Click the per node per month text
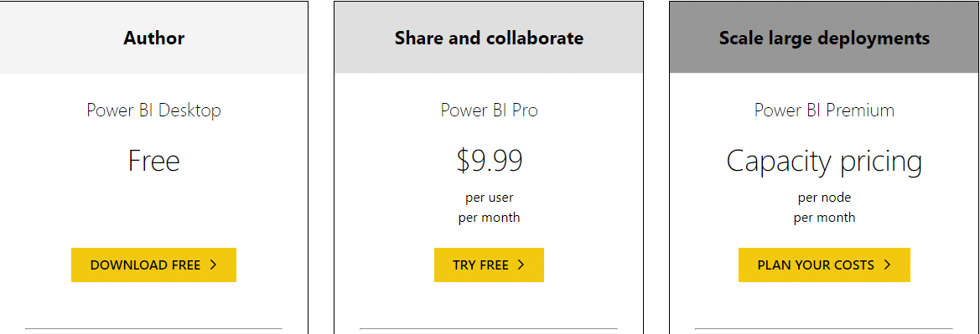 824,208
